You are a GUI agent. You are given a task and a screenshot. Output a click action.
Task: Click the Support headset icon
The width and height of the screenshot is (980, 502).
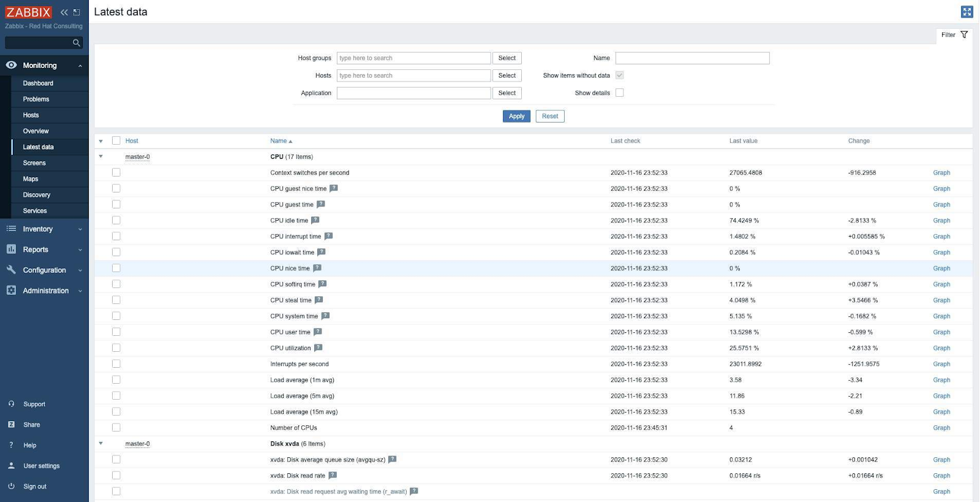click(x=11, y=404)
